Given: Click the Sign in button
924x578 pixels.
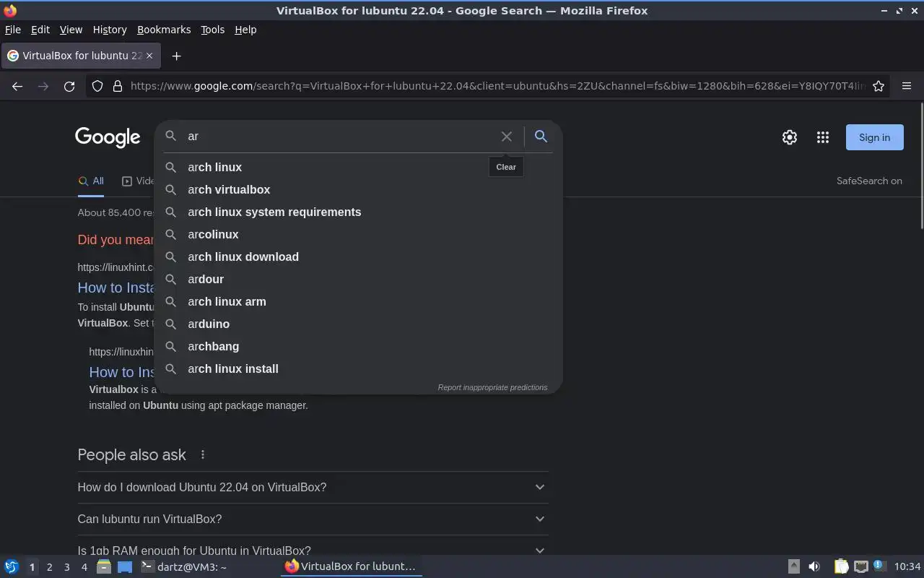Looking at the screenshot, I should coord(874,137).
